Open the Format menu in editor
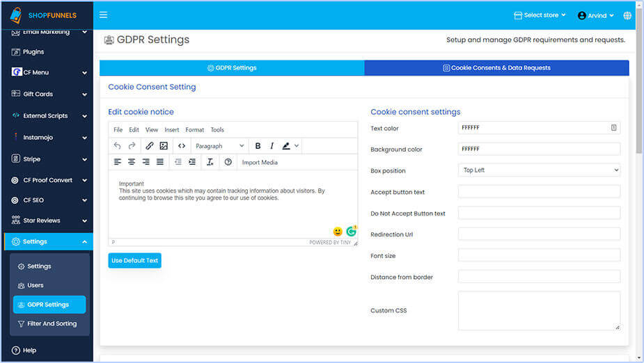The width and height of the screenshot is (644, 363). point(194,130)
